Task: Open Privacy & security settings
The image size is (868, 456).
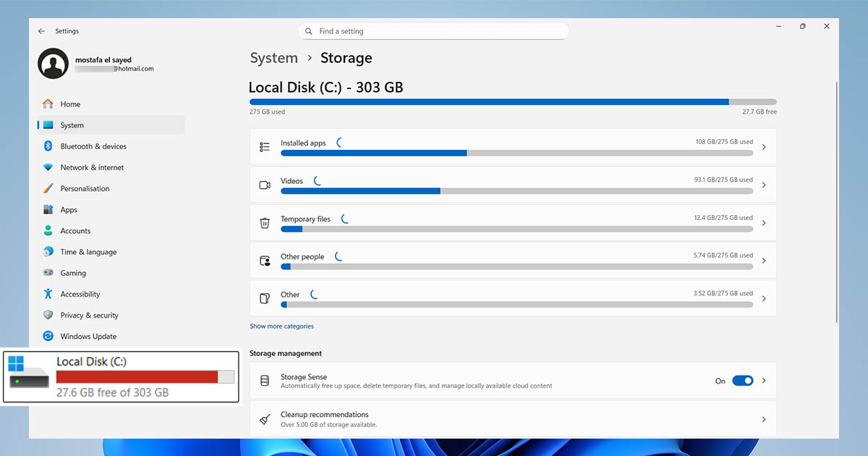Action: coord(111,315)
